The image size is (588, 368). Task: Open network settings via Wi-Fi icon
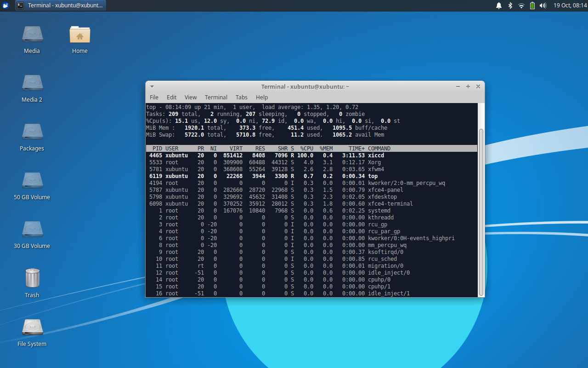click(521, 6)
